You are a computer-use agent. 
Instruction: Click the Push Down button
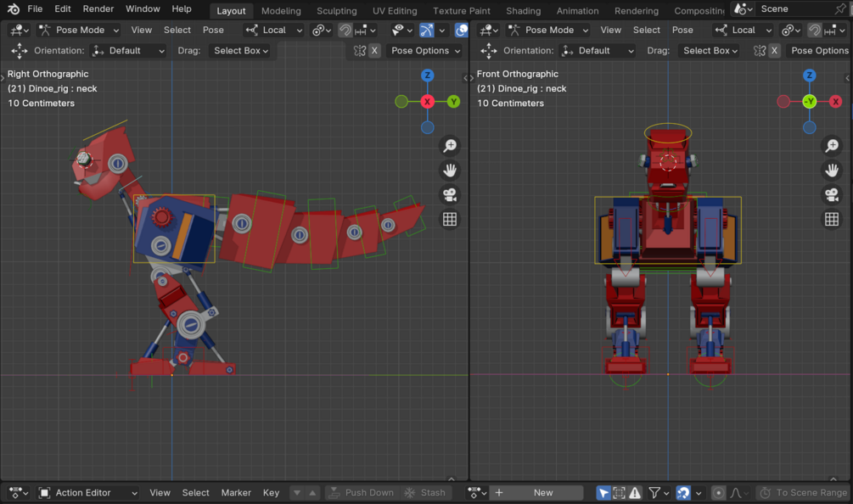(362, 493)
